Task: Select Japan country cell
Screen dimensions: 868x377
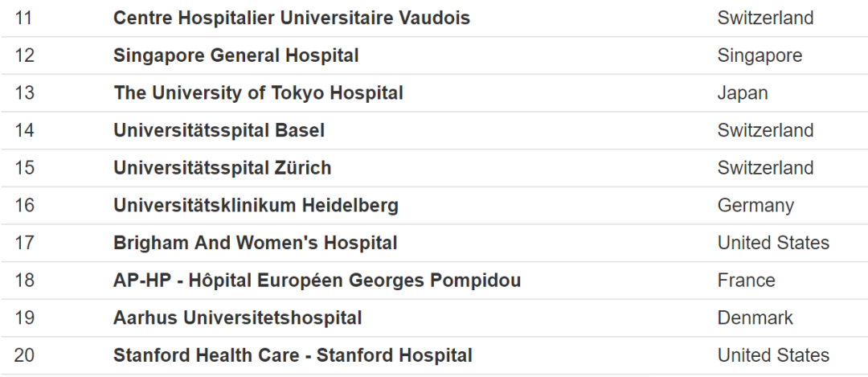Action: point(743,93)
